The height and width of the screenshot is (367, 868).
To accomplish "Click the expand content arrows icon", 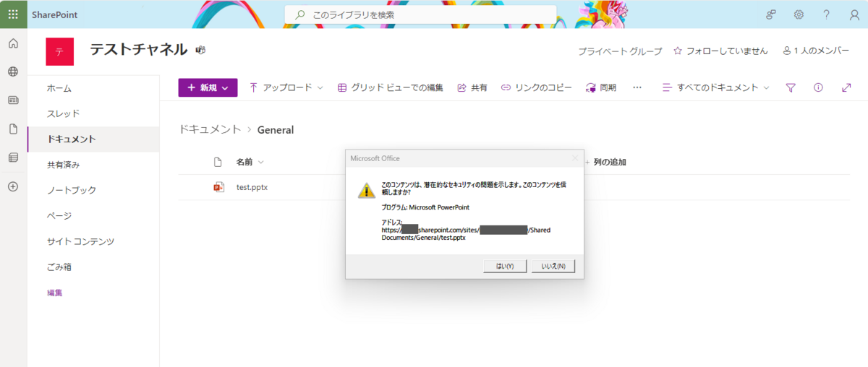I will pyautogui.click(x=846, y=87).
